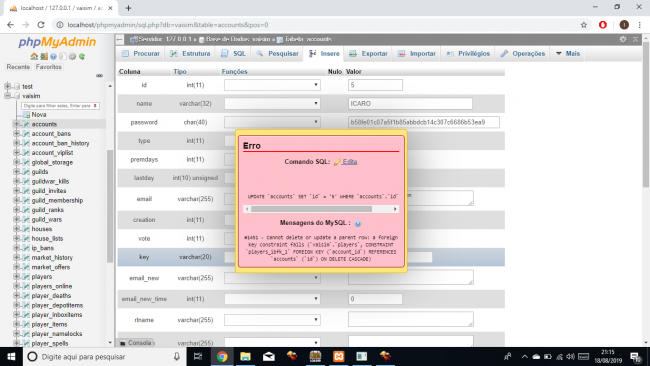Image resolution: width=650 pixels, height=366 pixels.
Task: Open the Consola panel button
Action: (x=136, y=343)
